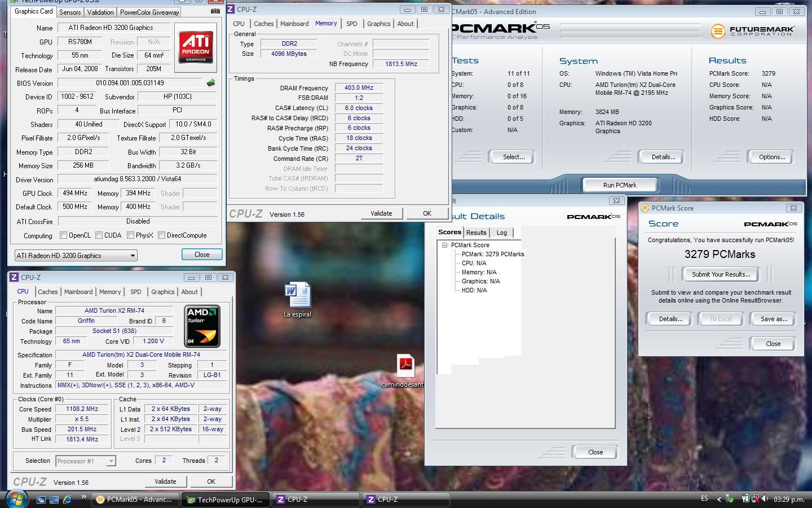Click the lower CPU-Z window title icon

(x=15, y=278)
